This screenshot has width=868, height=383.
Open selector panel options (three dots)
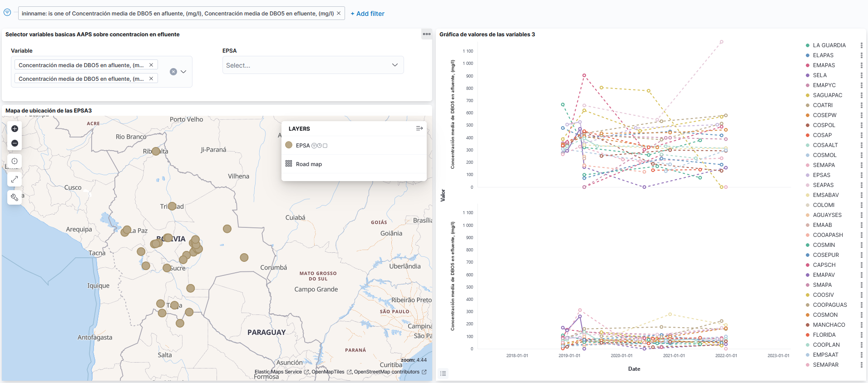coord(426,34)
